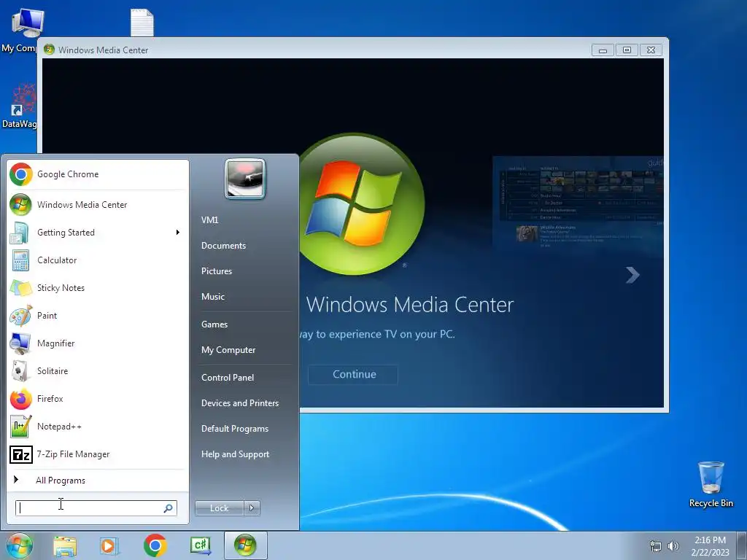The width and height of the screenshot is (747, 560).
Task: Click the volume speaker tray icon
Action: pos(673,546)
